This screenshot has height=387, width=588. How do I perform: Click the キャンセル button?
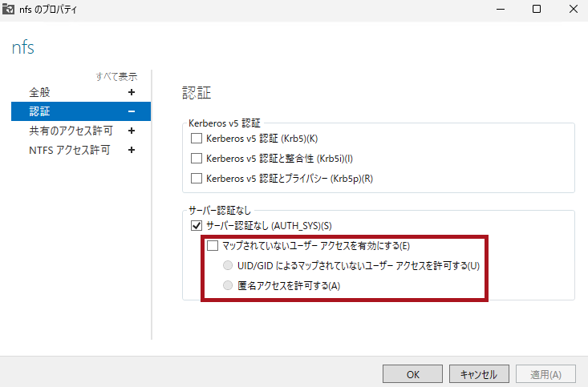(x=479, y=374)
